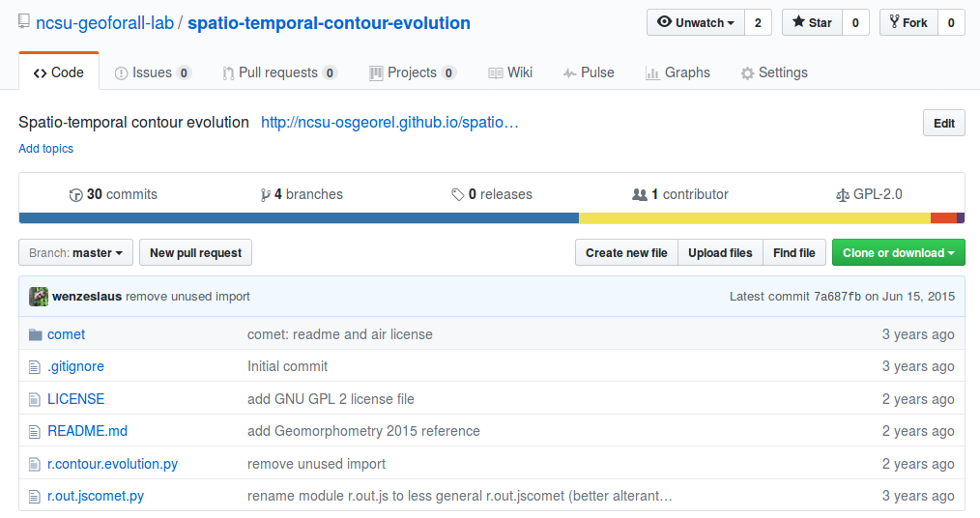Open the ncsu-geoforall-lab organization link
The width and height of the screenshot is (980, 518).
point(104,23)
